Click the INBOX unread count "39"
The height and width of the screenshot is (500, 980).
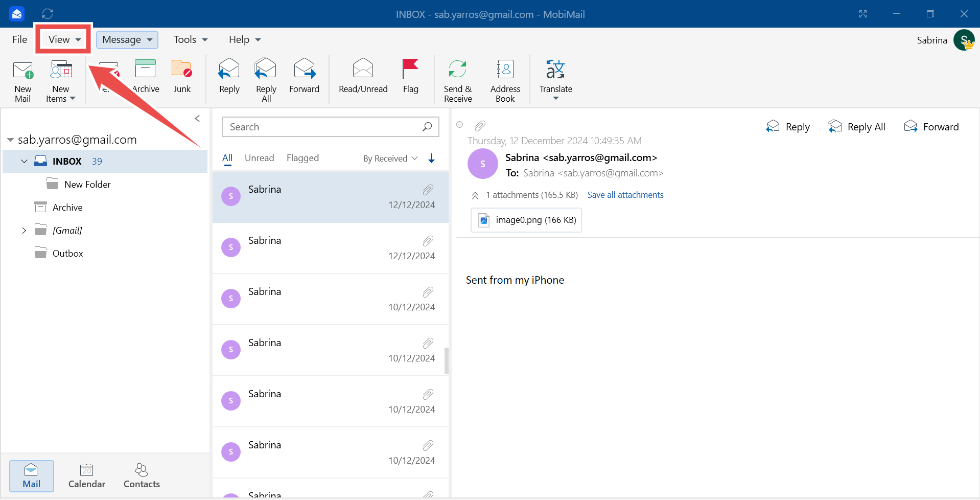coord(97,161)
